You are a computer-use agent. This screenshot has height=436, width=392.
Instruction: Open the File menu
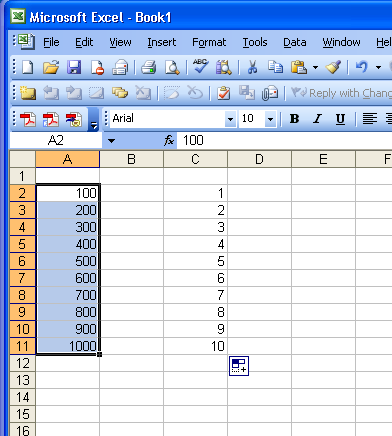pos(51,42)
